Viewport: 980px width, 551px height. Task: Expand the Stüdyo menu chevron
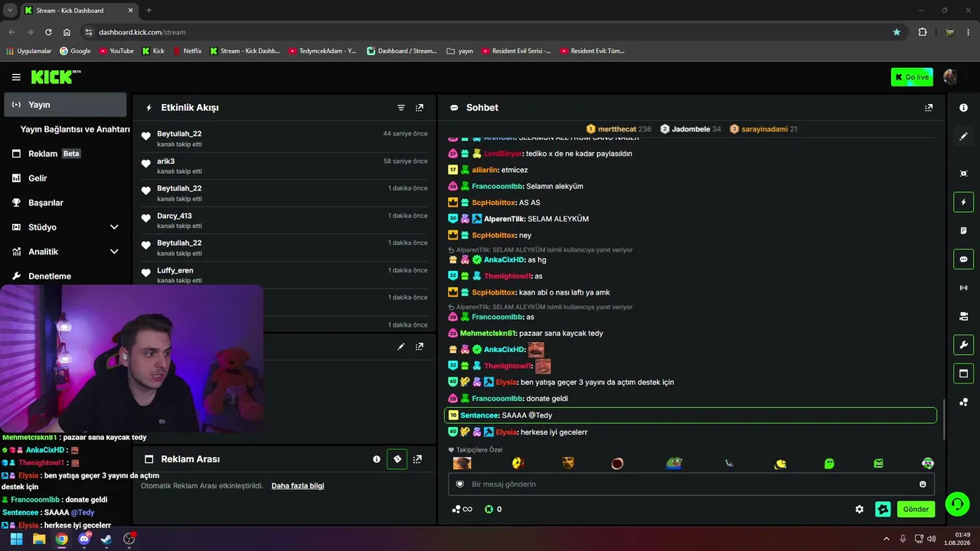point(114,227)
